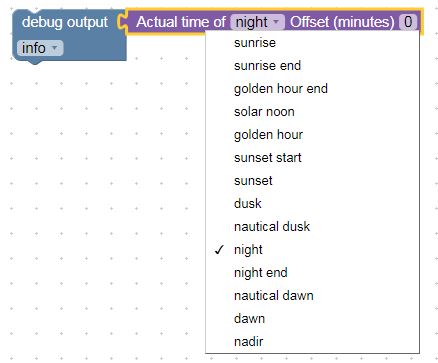The width and height of the screenshot is (438, 363).
Task: Select sunset start option
Action: [x=312, y=158]
